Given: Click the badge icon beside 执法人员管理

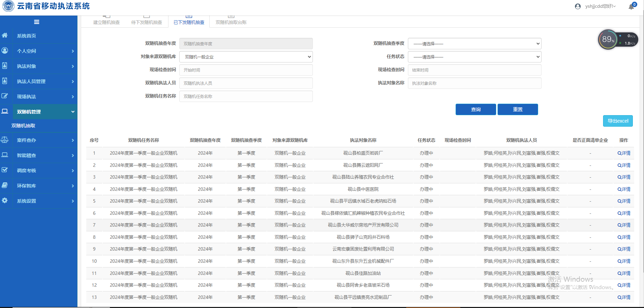Looking at the screenshot, I should [5, 81].
